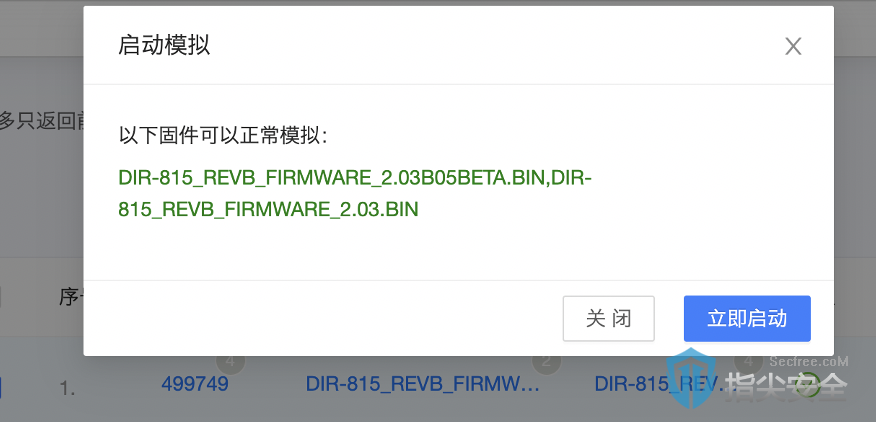Close the 启动模拟 dialog with the X icon
The width and height of the screenshot is (876, 422).
pyautogui.click(x=793, y=46)
